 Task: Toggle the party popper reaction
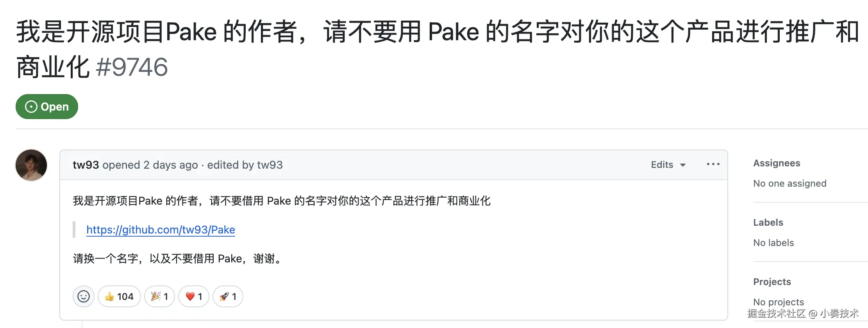159,296
